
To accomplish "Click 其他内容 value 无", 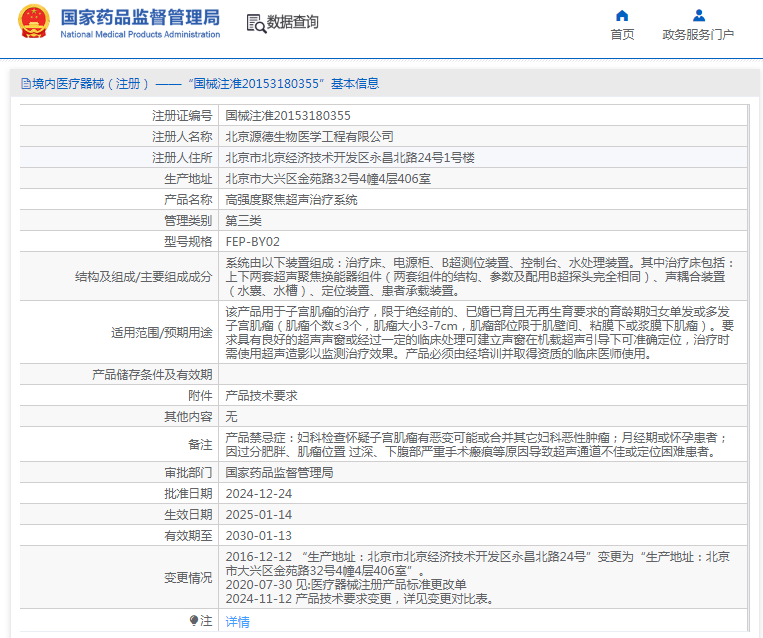I will pos(231,417).
